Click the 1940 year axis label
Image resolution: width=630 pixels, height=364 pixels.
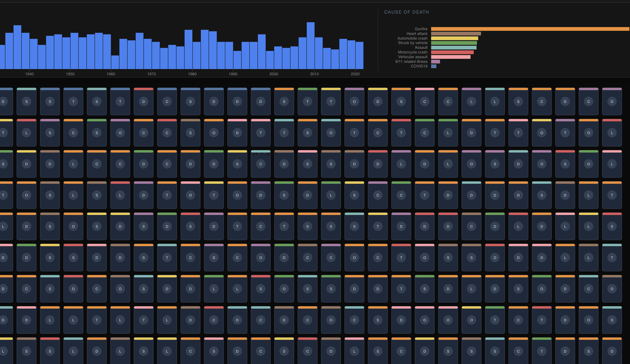click(29, 74)
